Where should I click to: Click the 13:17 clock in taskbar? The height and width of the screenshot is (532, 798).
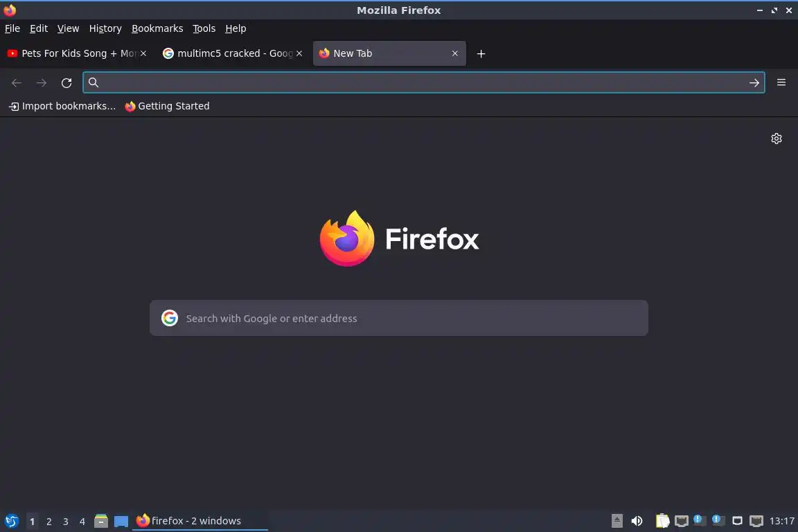[781, 521]
